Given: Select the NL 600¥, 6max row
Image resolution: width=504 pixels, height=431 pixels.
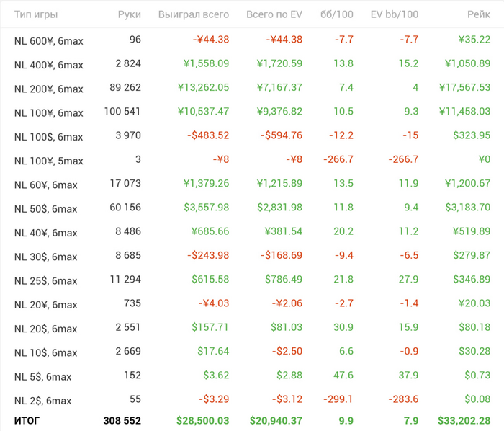Looking at the screenshot, I should 252,40.
